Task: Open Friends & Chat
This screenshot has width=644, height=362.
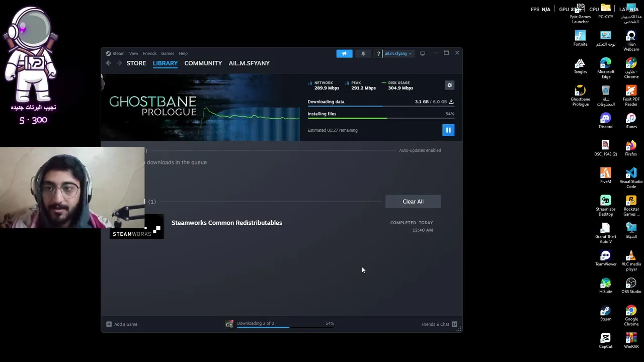Action: click(439, 324)
